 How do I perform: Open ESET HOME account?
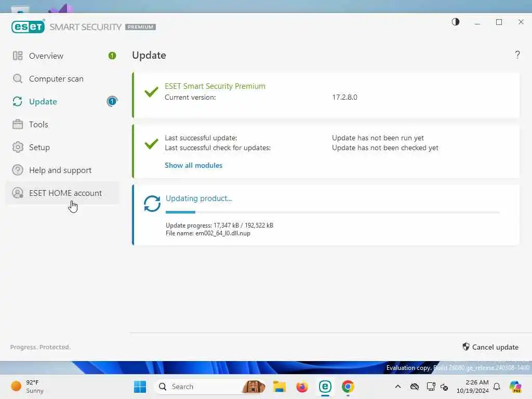[x=63, y=193]
